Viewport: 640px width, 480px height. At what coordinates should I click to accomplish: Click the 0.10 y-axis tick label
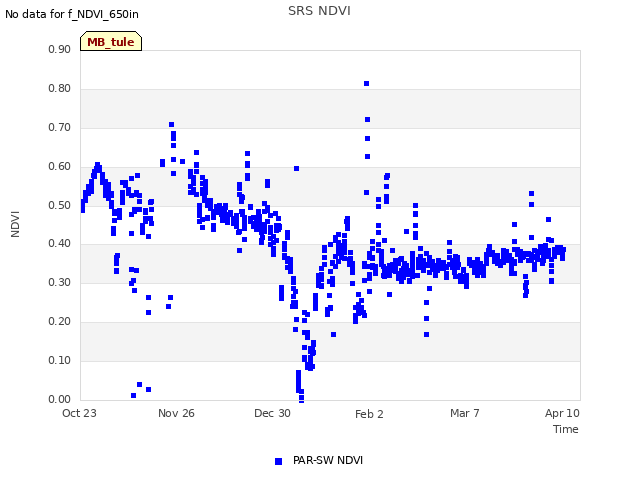point(60,360)
